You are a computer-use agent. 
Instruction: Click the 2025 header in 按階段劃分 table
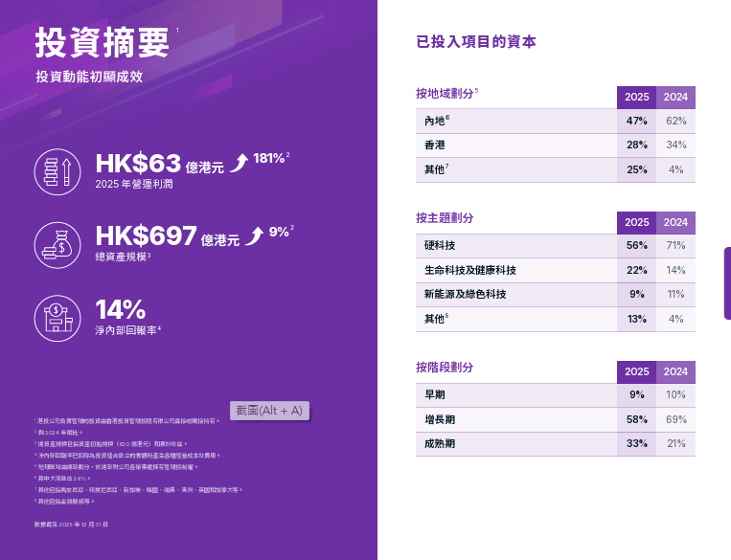click(636, 371)
